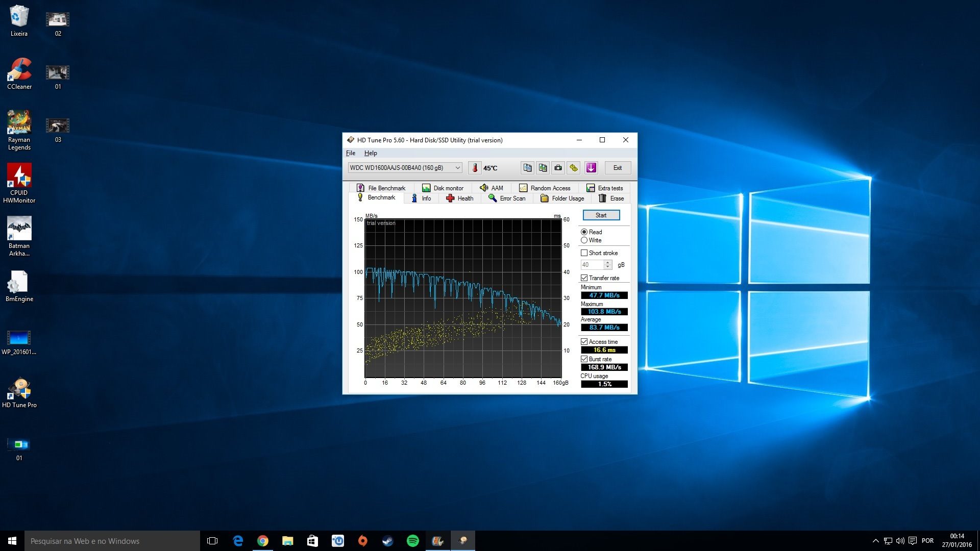Launch Microsoft Edge from taskbar
The height and width of the screenshot is (551, 980).
[x=238, y=541]
